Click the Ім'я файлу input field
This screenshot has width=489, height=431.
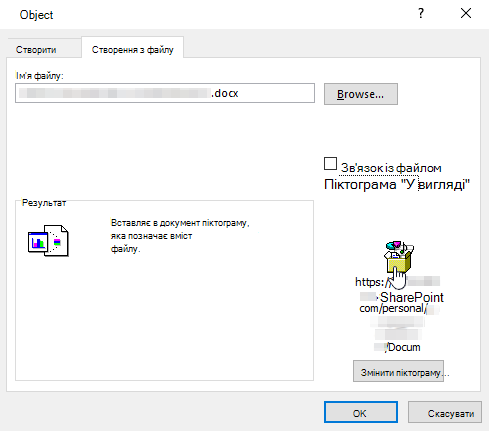(165, 93)
